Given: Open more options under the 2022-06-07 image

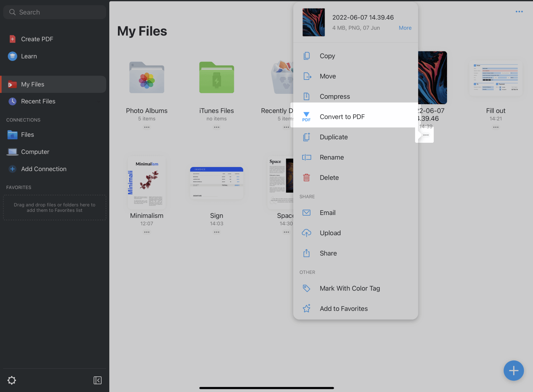Looking at the screenshot, I should (x=426, y=135).
